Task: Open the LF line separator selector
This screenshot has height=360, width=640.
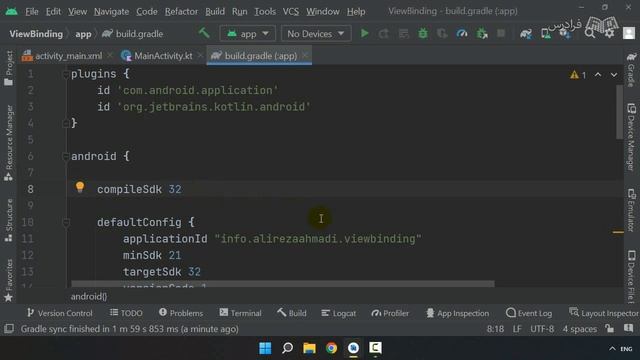Action: (517, 329)
